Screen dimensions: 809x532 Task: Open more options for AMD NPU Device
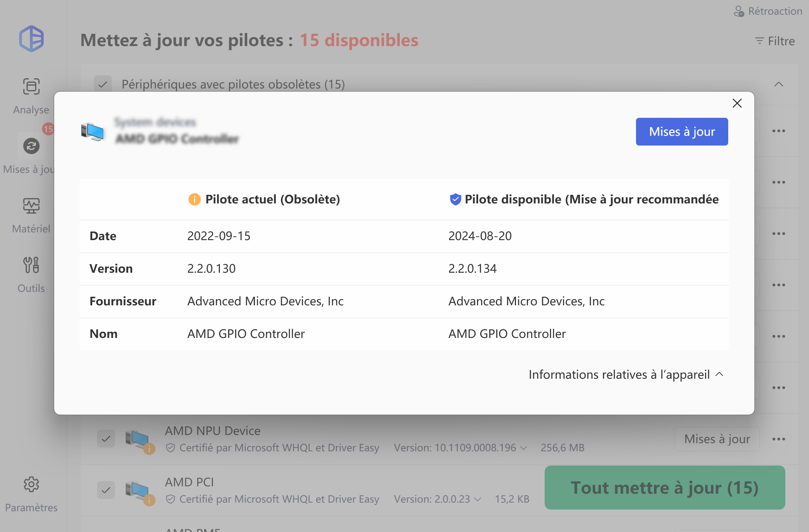click(778, 439)
